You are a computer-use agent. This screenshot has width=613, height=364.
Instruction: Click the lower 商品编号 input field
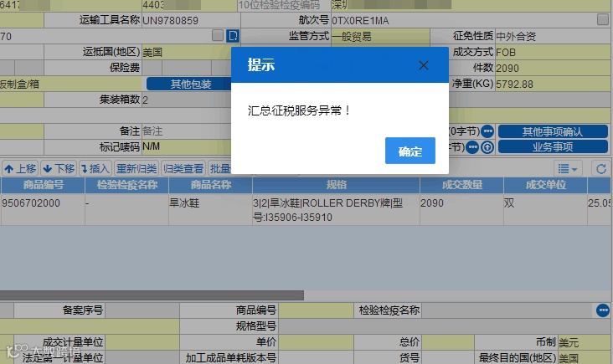pyautogui.click(x=316, y=310)
